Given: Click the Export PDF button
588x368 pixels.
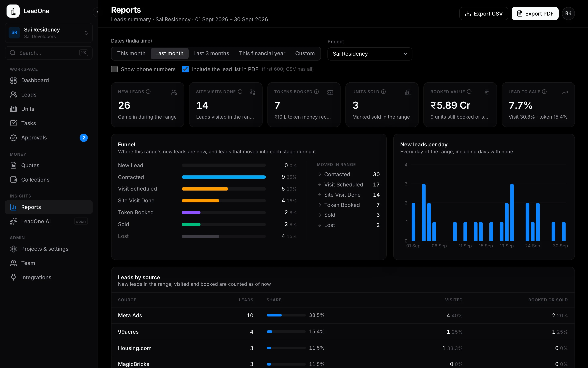Looking at the screenshot, I should coord(535,14).
